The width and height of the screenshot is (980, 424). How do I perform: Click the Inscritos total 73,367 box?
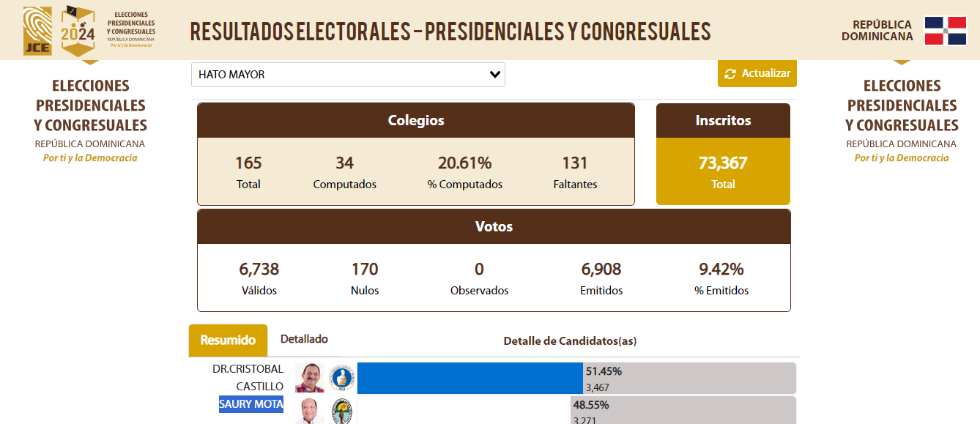click(723, 171)
